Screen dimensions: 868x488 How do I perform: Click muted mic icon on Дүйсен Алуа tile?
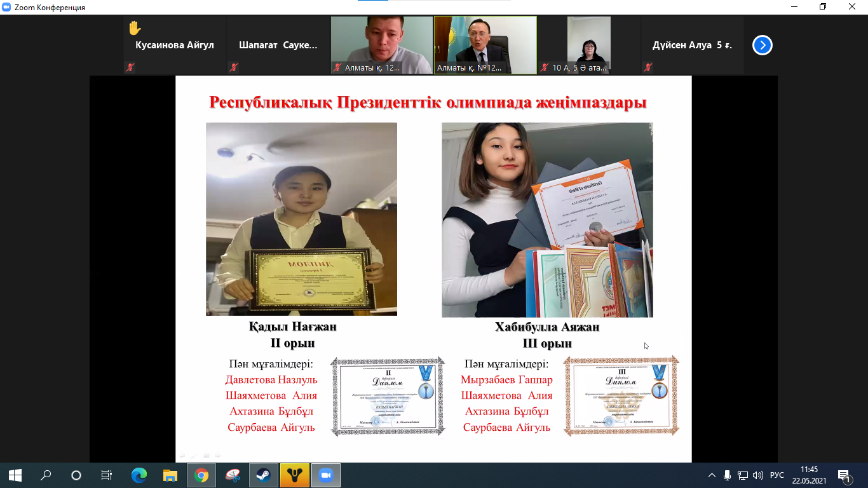point(648,67)
